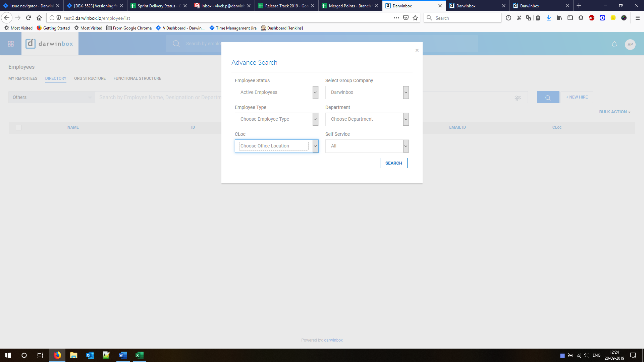Click the blue magnifier search button

[x=548, y=98]
